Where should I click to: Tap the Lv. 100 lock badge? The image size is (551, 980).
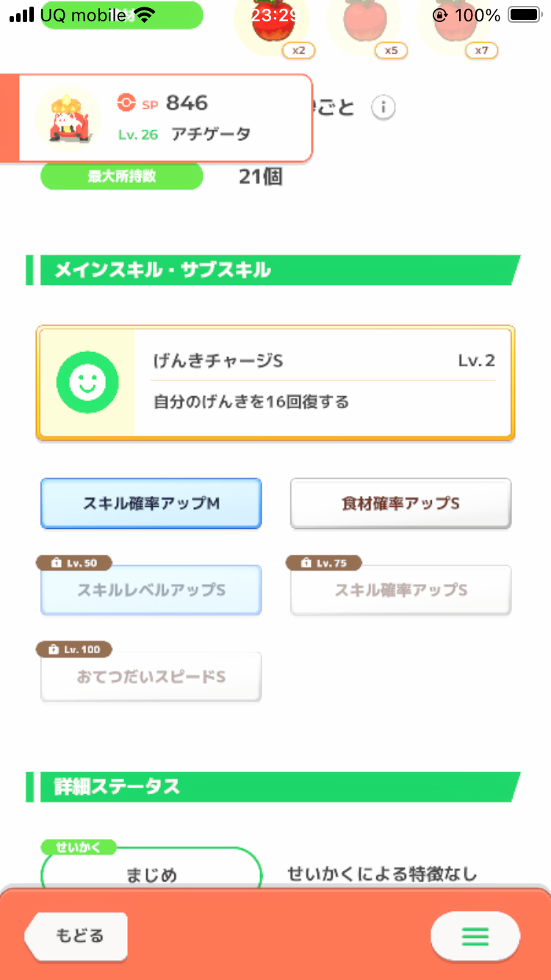click(74, 649)
